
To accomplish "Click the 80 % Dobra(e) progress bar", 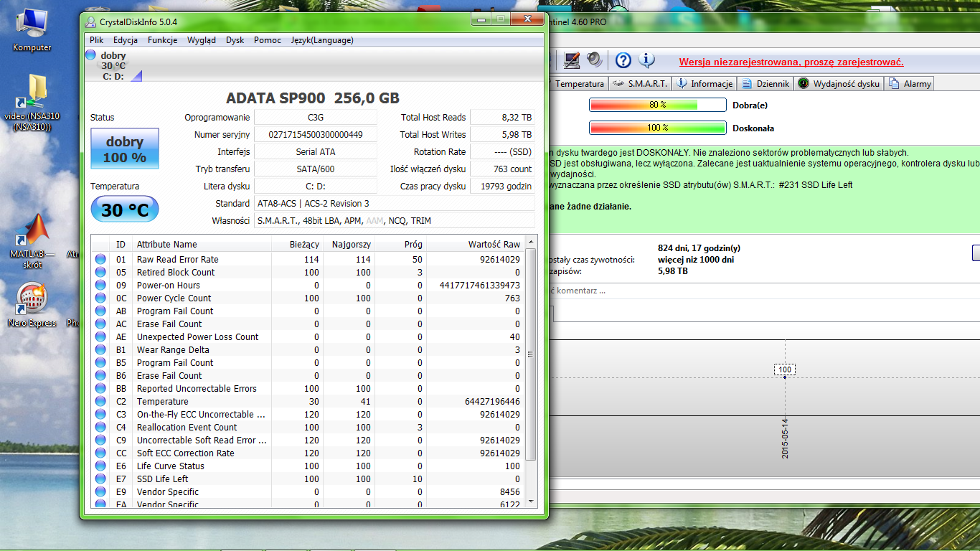I will [658, 105].
